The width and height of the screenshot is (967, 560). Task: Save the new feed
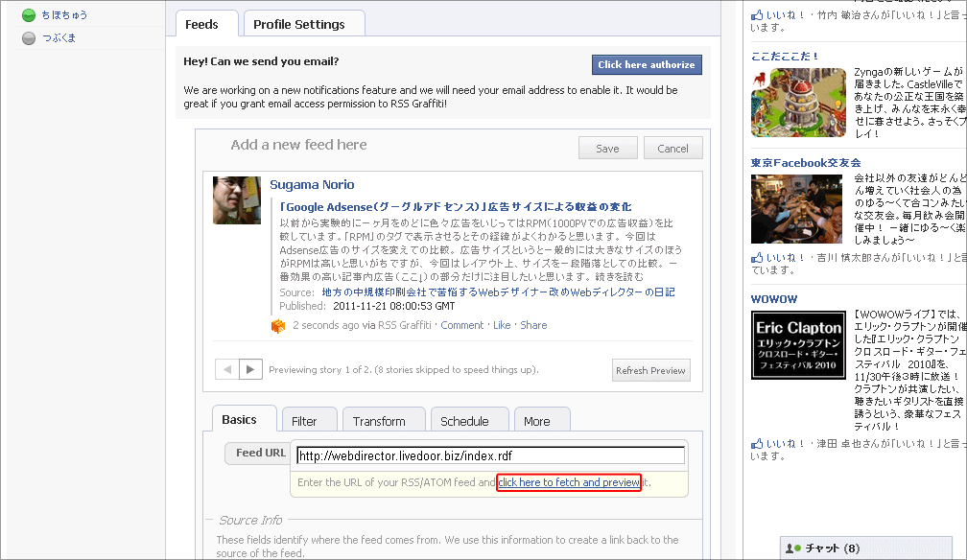pyautogui.click(x=607, y=148)
